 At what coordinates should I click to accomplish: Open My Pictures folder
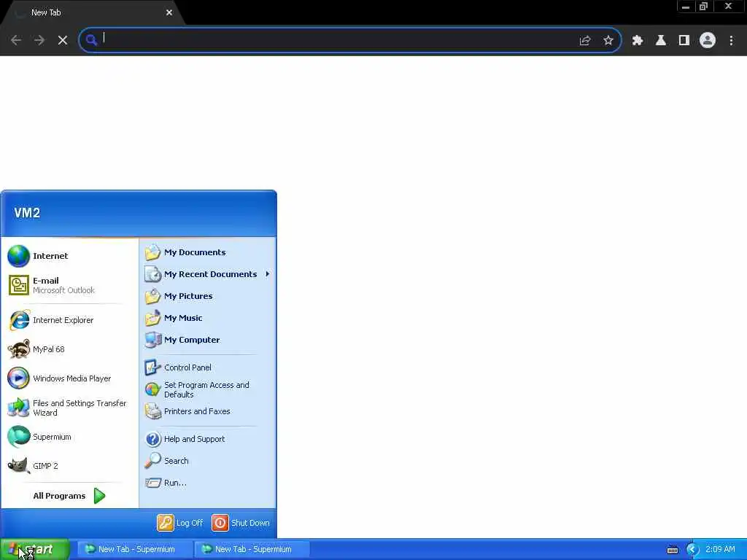tap(207, 296)
